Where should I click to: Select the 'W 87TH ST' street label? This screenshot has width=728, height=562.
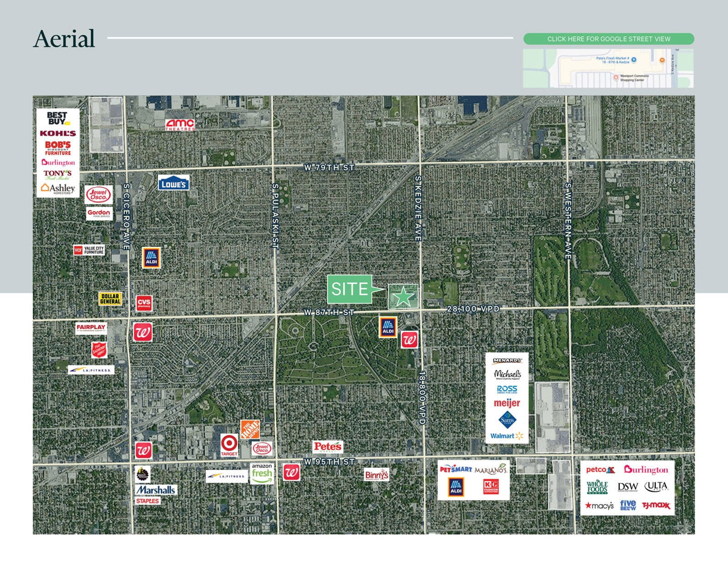tap(329, 312)
